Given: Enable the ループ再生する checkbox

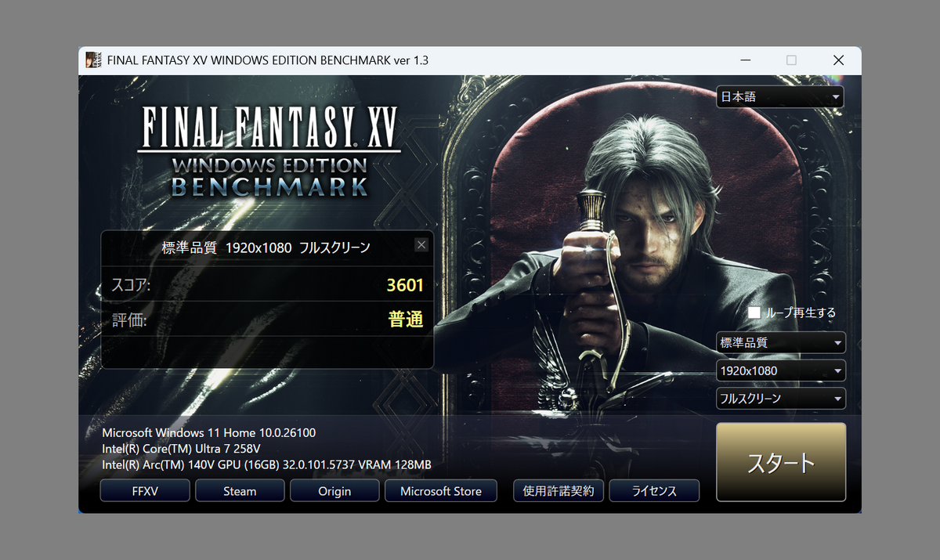Looking at the screenshot, I should click(x=754, y=313).
